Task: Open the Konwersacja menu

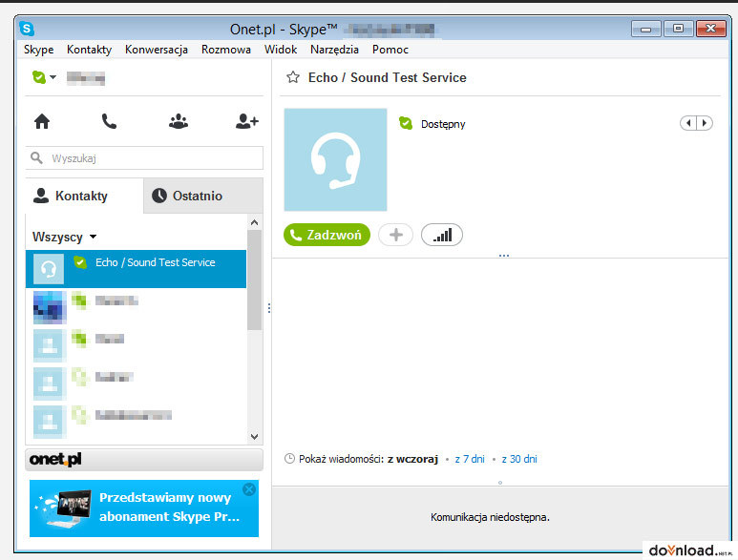Action: pyautogui.click(x=157, y=50)
